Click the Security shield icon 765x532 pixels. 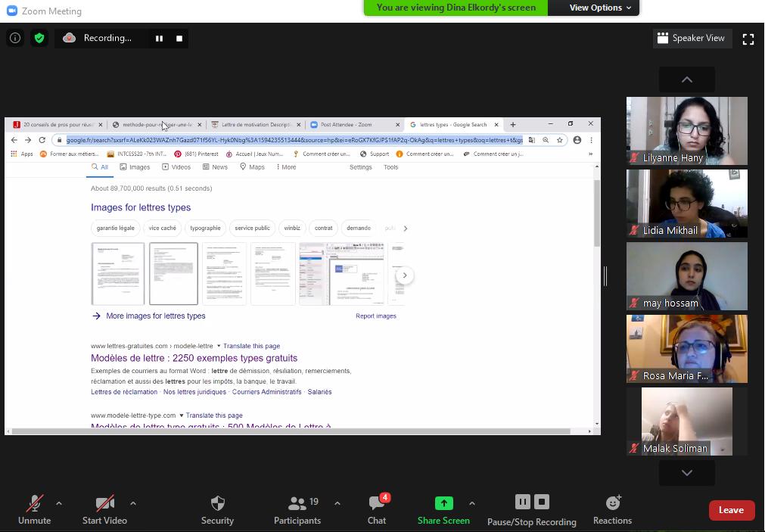217,503
